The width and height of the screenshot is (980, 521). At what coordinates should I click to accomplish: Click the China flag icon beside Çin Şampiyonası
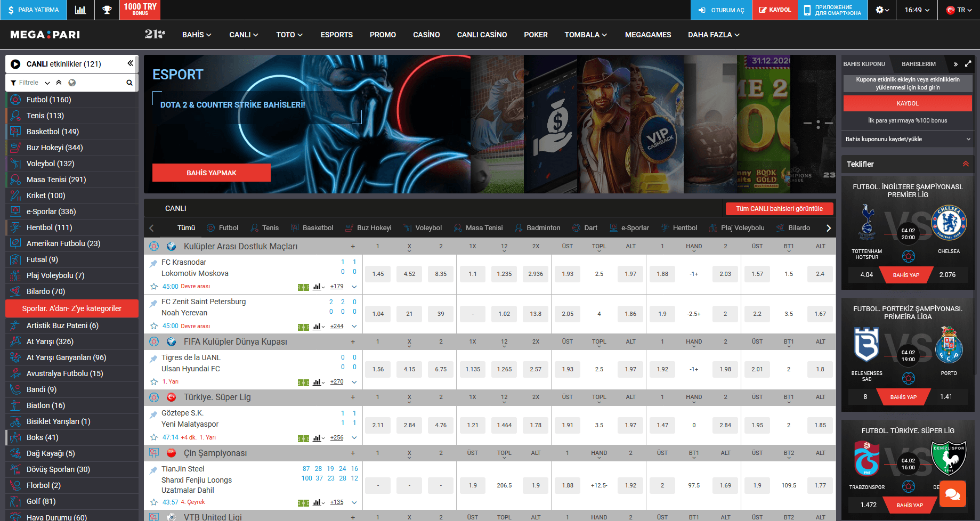tap(172, 453)
